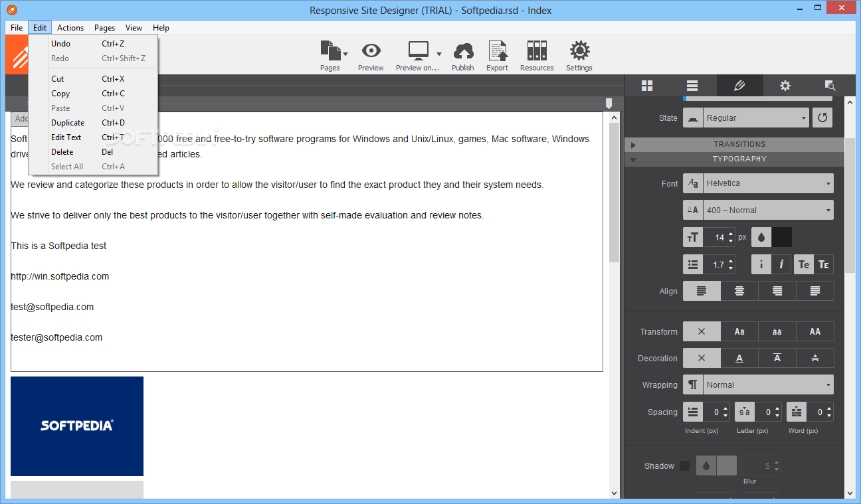The width and height of the screenshot is (861, 504).
Task: Click the http://win.softpedia.com text line
Action: [60, 276]
